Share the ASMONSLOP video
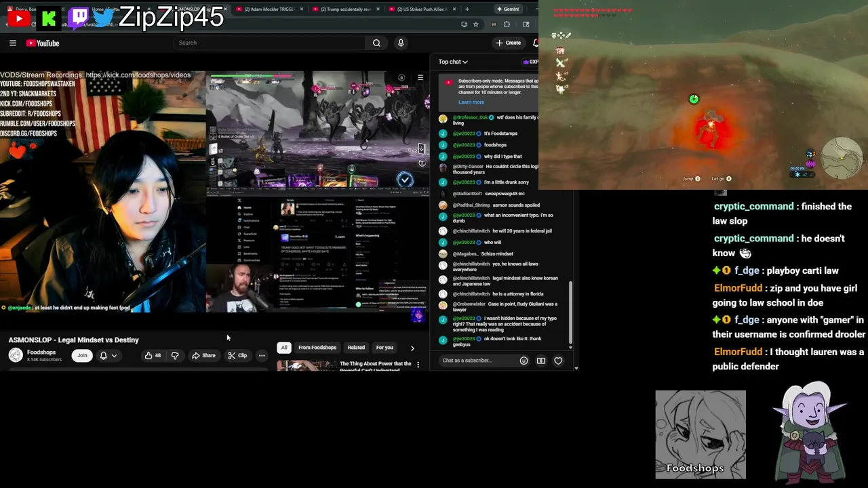Screen dimensions: 868x488 click(x=203, y=355)
